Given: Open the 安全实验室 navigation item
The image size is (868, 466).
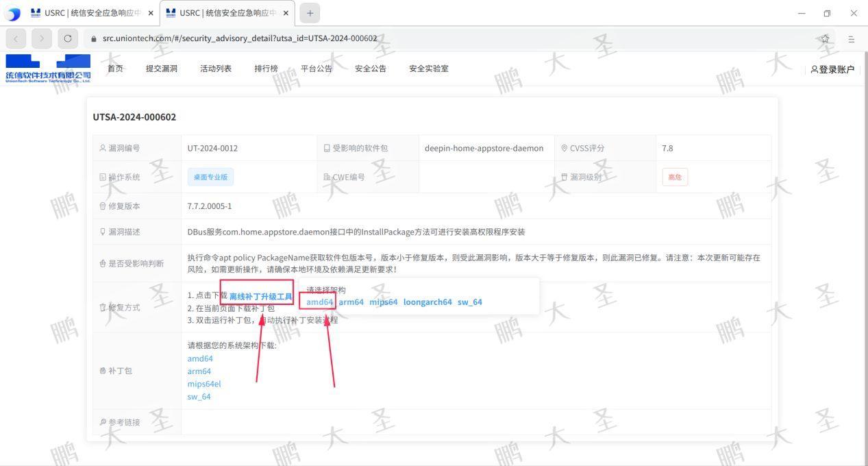Looking at the screenshot, I should pyautogui.click(x=429, y=69).
